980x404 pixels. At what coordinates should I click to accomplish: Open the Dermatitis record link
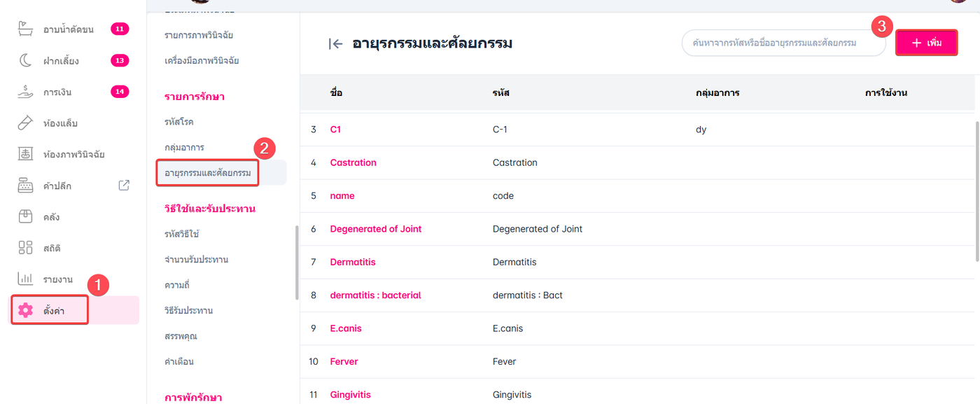353,262
